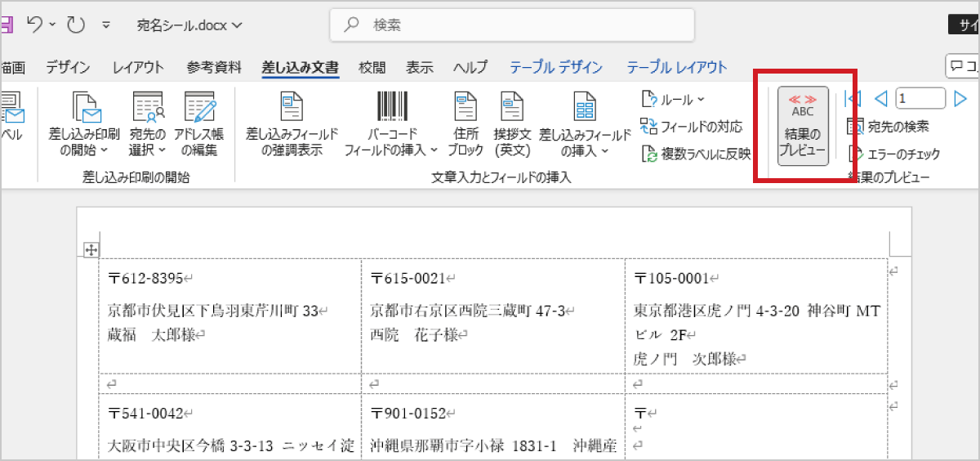The height and width of the screenshot is (461, 980).
Task: Click the Redo icon in title bar
Action: pos(76,25)
